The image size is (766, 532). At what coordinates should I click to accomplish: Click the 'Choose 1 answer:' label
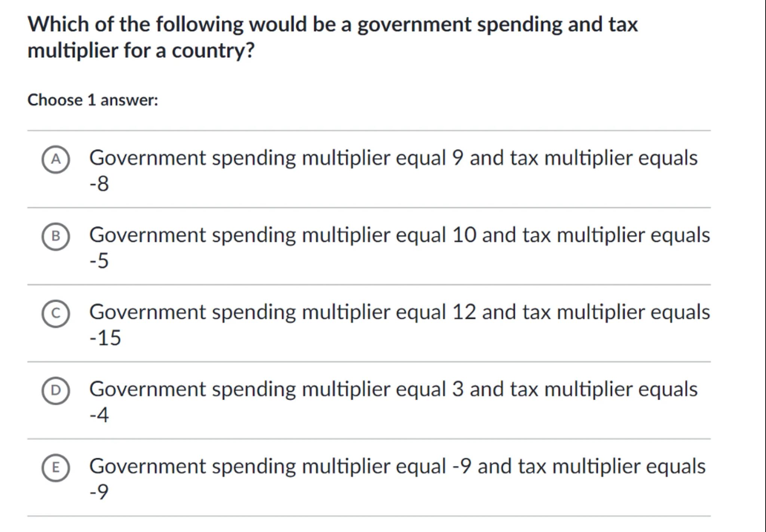pos(93,100)
